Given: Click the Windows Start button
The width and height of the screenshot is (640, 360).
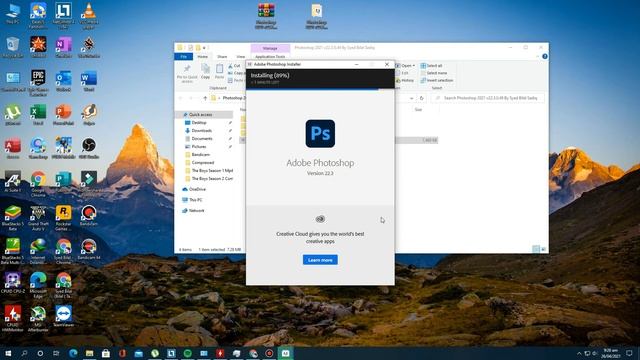Looking at the screenshot, I should coord(8,353).
